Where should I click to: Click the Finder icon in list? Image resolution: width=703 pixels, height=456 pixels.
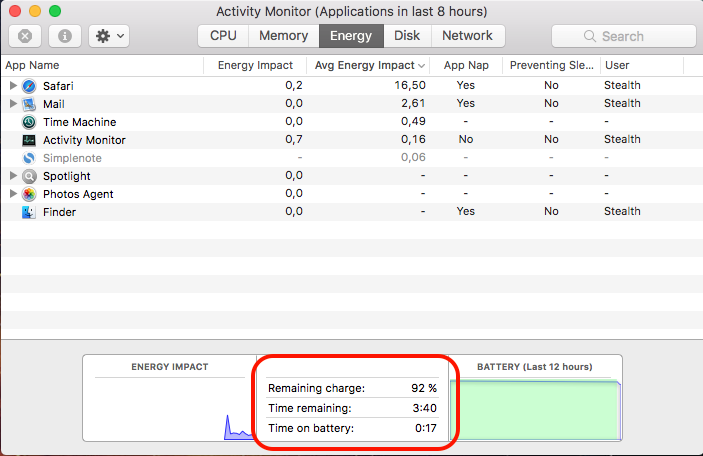pos(29,212)
